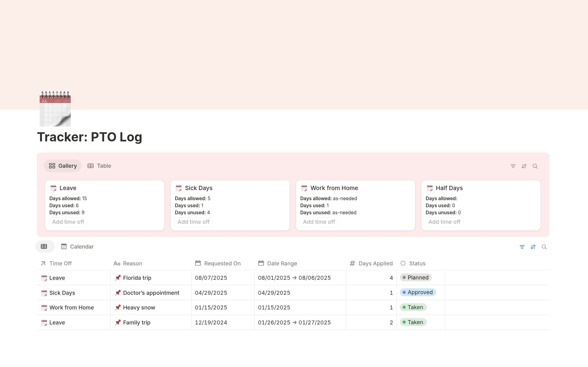The height and width of the screenshot is (367, 588).
Task: Open the Status column header menu
Action: tap(417, 263)
